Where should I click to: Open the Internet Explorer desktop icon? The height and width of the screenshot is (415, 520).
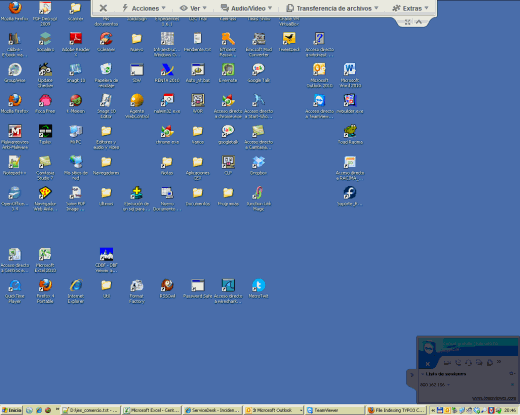(76, 291)
